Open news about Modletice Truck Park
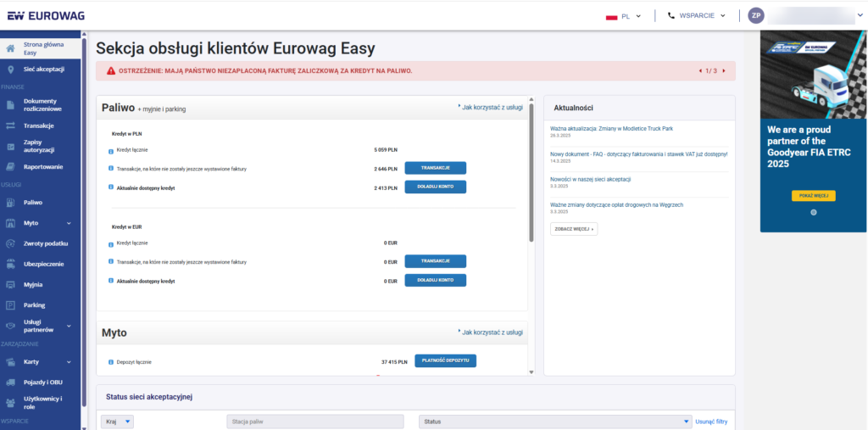The image size is (868, 430). (x=612, y=129)
